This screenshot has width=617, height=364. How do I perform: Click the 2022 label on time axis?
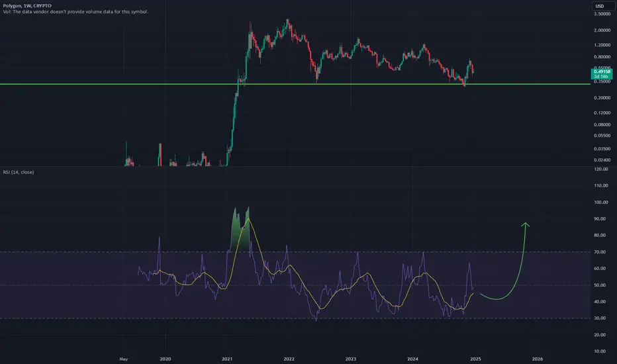(289, 359)
